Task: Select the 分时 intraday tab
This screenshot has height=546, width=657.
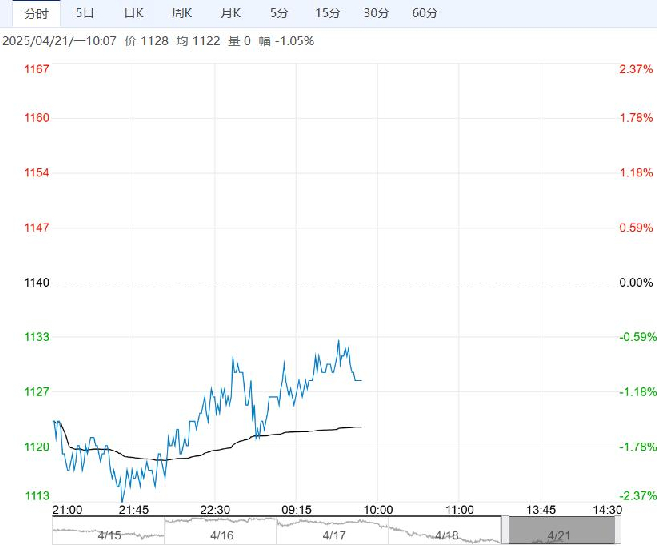Action: pyautogui.click(x=36, y=14)
